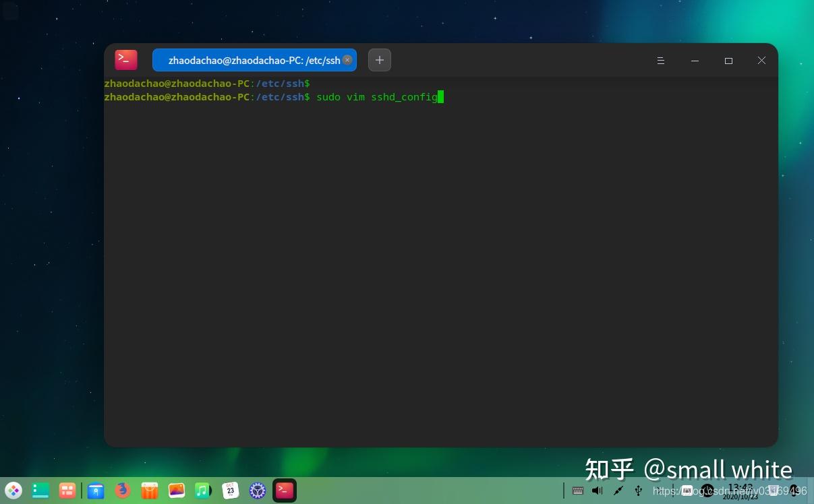The image size is (814, 504).
Task: Open the terminal's hamburger menu
Action: (660, 60)
